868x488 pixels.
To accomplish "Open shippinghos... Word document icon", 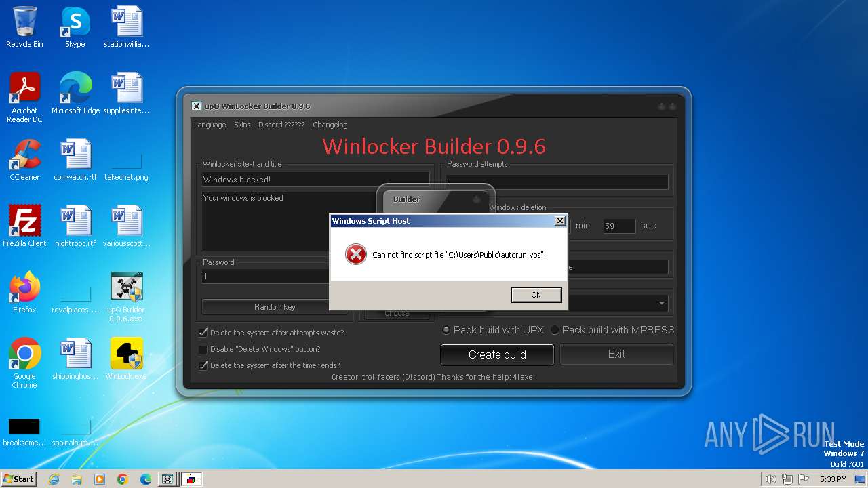I will [75, 359].
